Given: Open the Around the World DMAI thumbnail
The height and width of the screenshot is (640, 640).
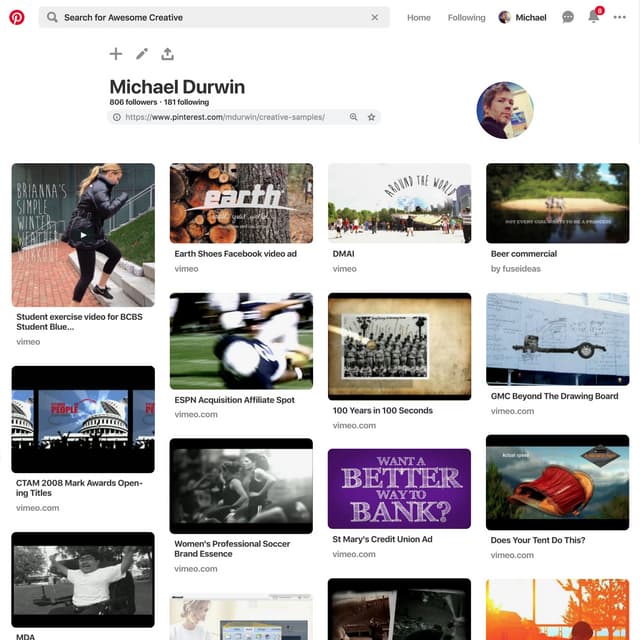Looking at the screenshot, I should (x=400, y=203).
